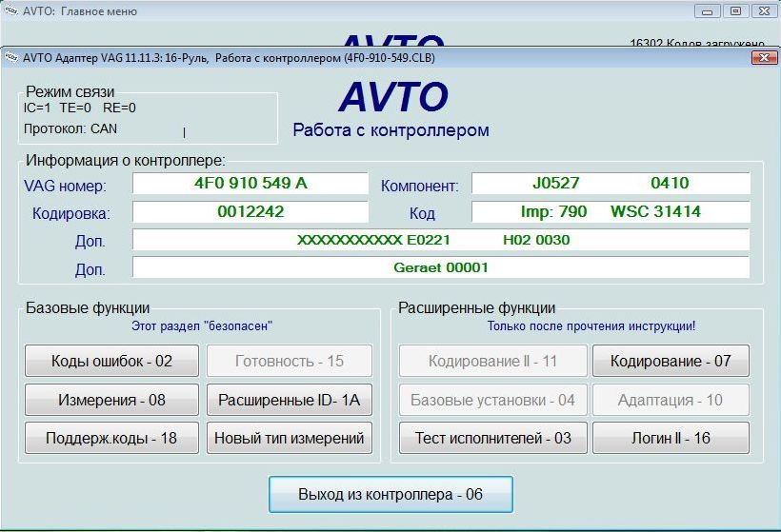The width and height of the screenshot is (781, 532).
Task: Open Логин II - 16
Action: point(671,438)
